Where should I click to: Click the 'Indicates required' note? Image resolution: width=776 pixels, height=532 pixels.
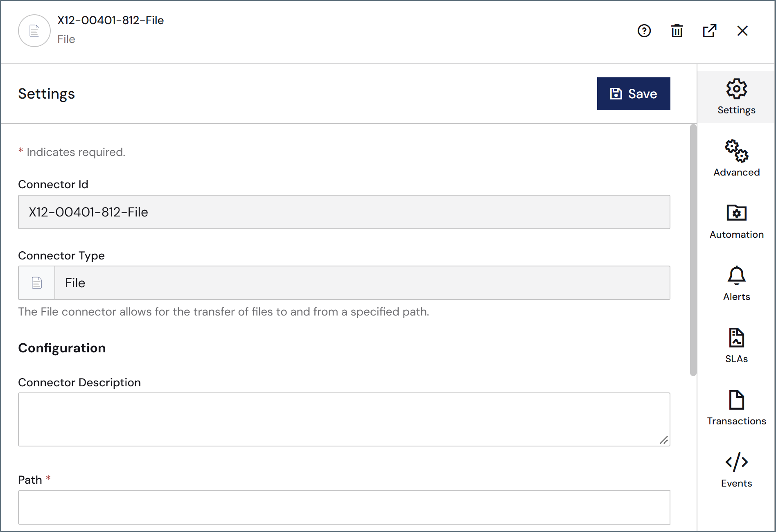click(x=72, y=152)
